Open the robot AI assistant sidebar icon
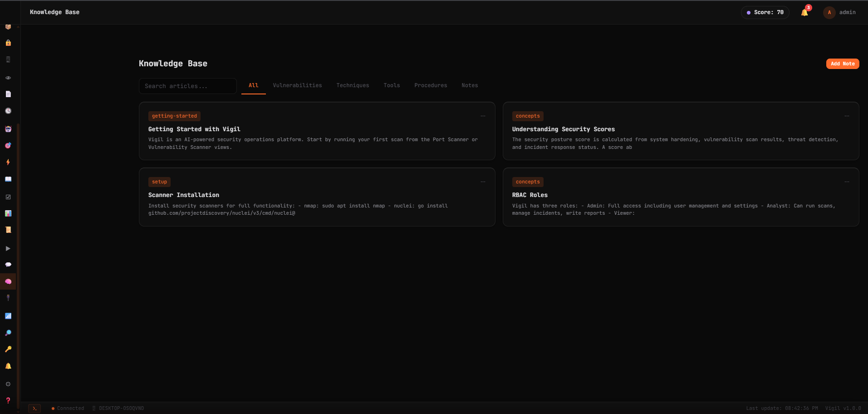Image resolution: width=868 pixels, height=414 pixels. 8,129
